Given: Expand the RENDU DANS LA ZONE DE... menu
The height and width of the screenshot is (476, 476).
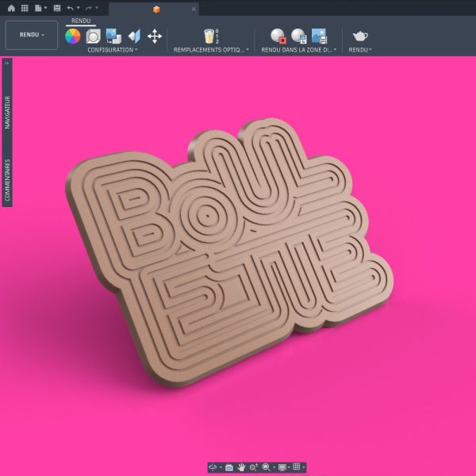Looking at the screenshot, I should 299,50.
